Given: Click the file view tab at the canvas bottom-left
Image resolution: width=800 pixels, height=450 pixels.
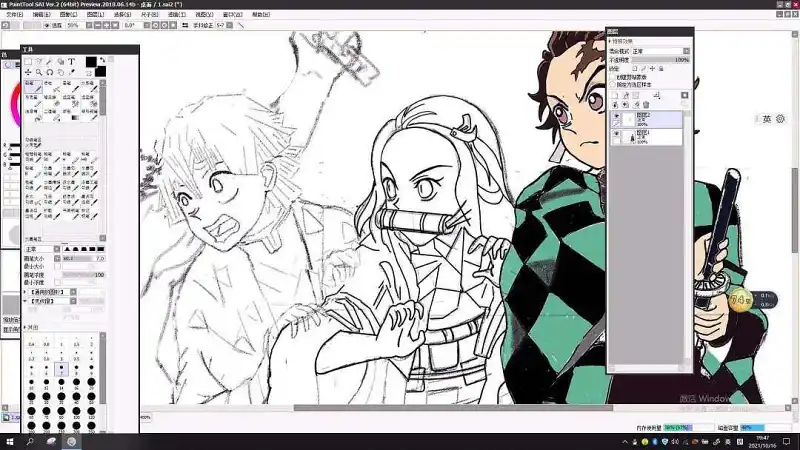Looking at the screenshot, I should 10,417.
